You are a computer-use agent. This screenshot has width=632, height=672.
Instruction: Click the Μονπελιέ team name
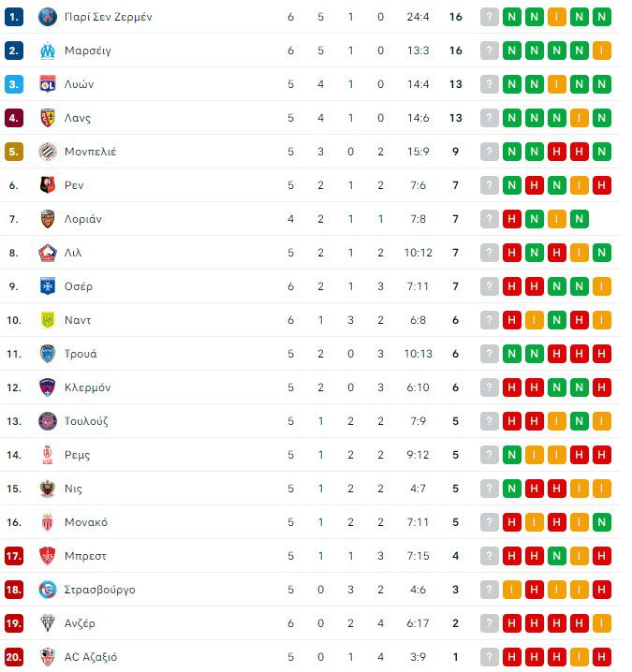click(x=90, y=152)
